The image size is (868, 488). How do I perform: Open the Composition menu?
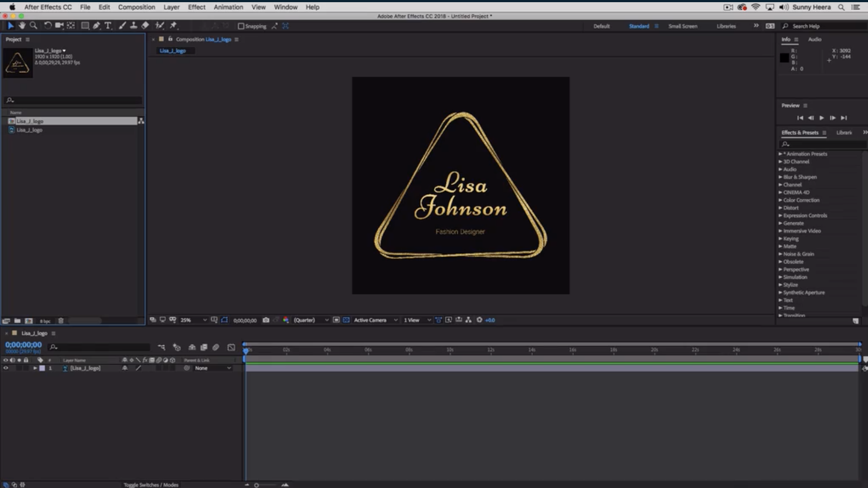[136, 7]
